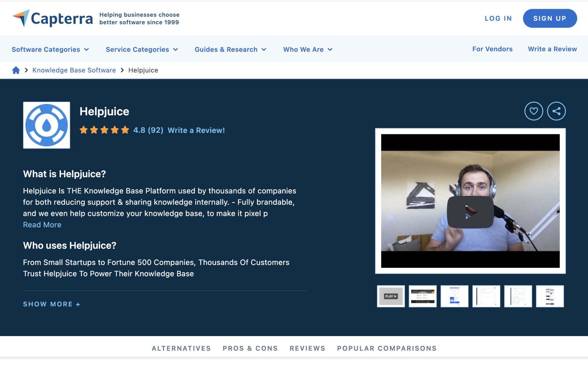This screenshot has width=588, height=369.
Task: Click the heart/favorite icon
Action: point(533,111)
